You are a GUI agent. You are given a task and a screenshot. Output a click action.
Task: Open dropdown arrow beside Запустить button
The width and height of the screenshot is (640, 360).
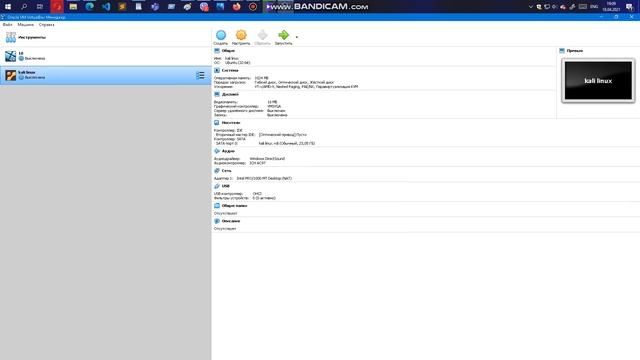(x=297, y=37)
